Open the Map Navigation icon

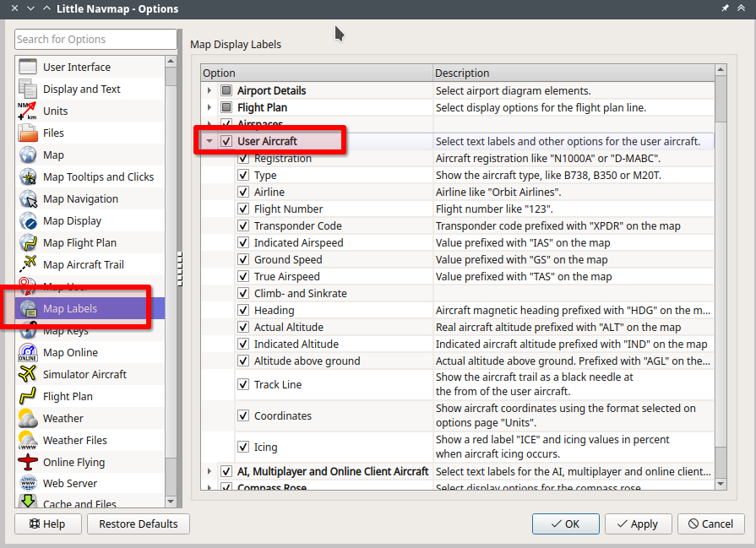tap(28, 199)
